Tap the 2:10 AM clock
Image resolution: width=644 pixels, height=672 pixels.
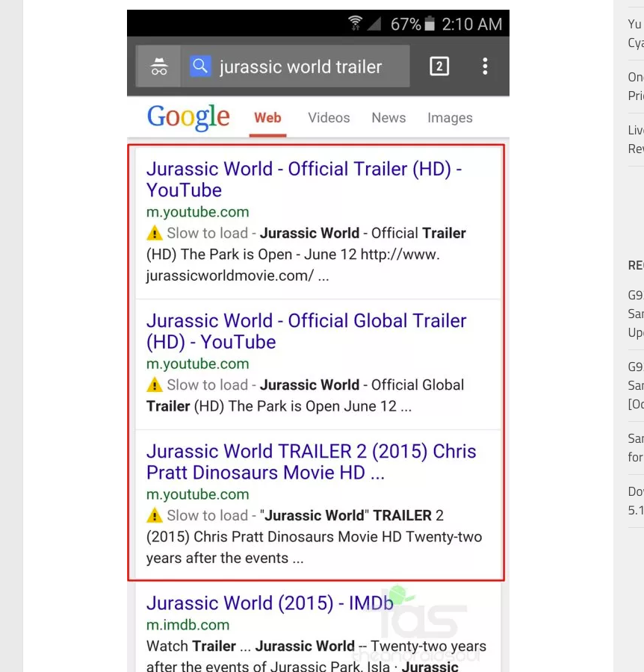471,24
